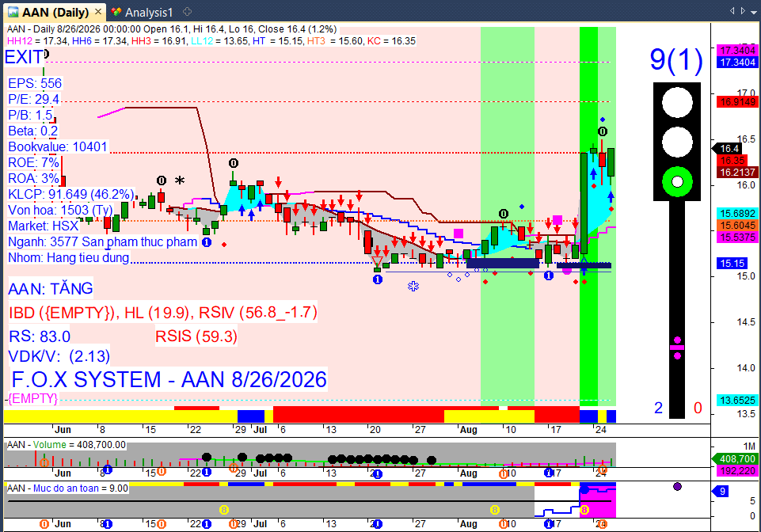Screen dimensions: 761x532
Task: Close the AAN (Daily) chart tab
Action: point(98,11)
